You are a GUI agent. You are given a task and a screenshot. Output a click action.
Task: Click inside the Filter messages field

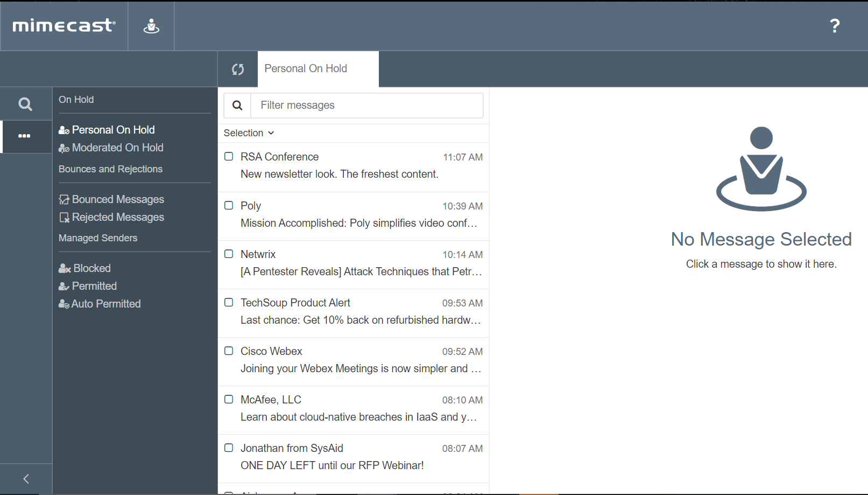(x=368, y=105)
